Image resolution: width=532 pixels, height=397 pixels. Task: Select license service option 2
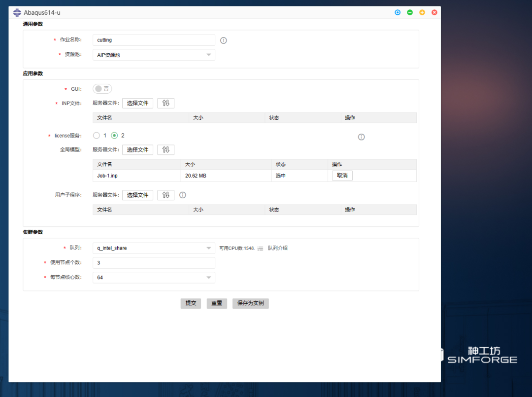(x=114, y=136)
